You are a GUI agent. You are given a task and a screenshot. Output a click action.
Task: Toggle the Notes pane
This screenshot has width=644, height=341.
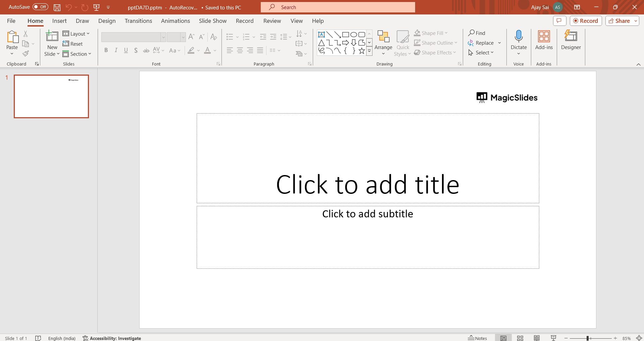(x=478, y=338)
